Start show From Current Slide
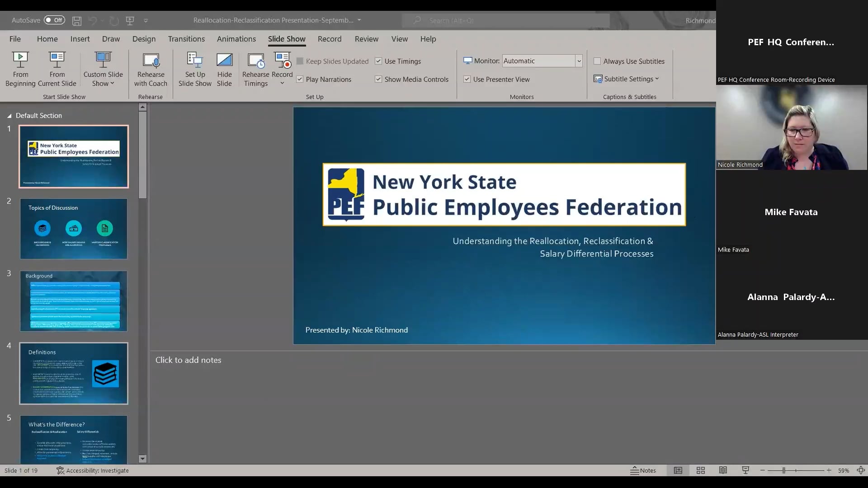 tap(57, 69)
